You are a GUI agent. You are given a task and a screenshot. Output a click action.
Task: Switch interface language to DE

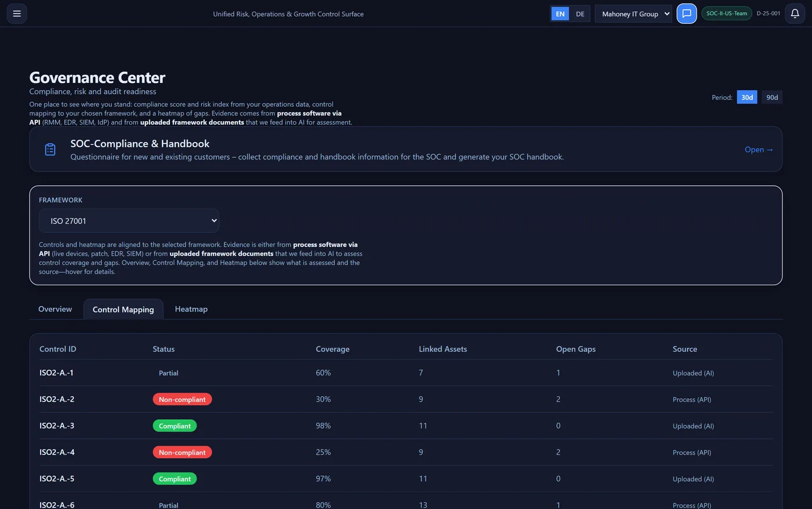pyautogui.click(x=579, y=13)
